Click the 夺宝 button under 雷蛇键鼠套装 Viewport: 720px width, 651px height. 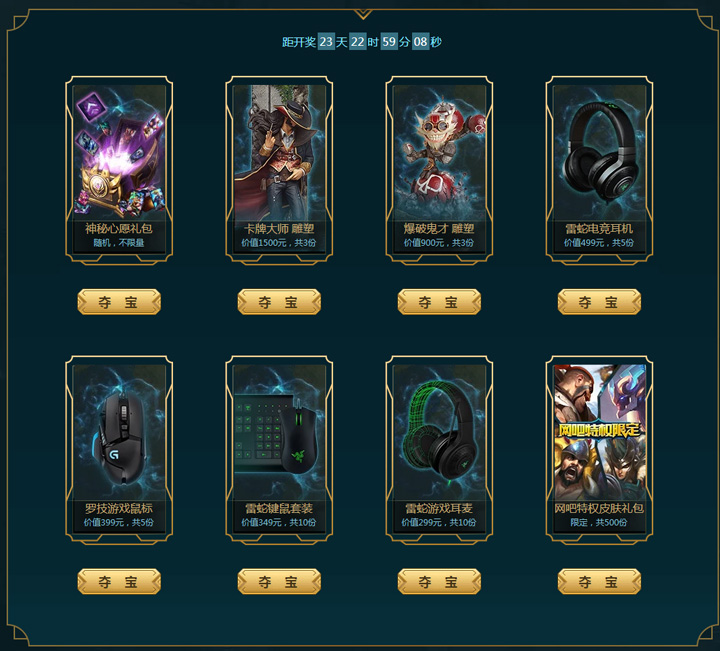point(279,582)
